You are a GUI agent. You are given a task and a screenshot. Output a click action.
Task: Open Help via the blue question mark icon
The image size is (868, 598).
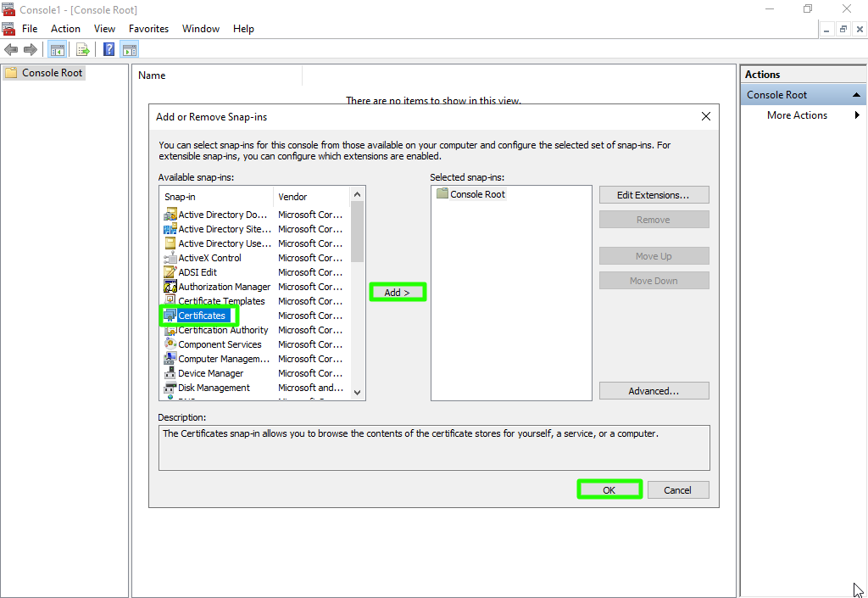pyautogui.click(x=109, y=49)
